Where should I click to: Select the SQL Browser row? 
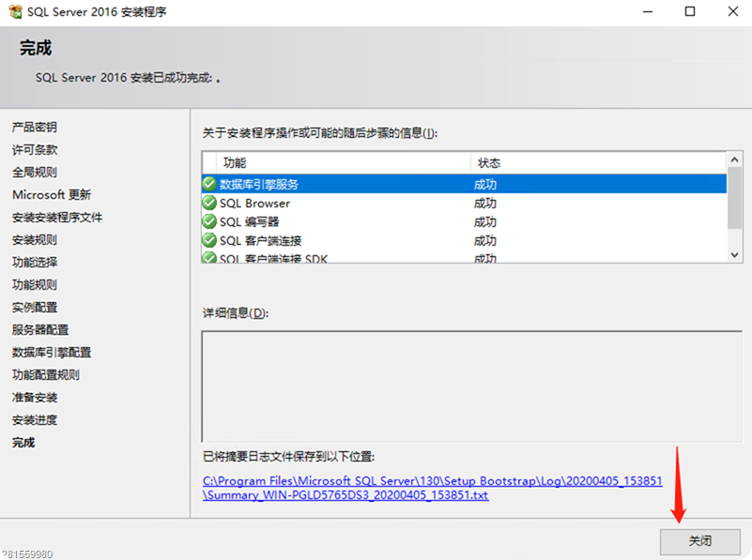(x=464, y=204)
